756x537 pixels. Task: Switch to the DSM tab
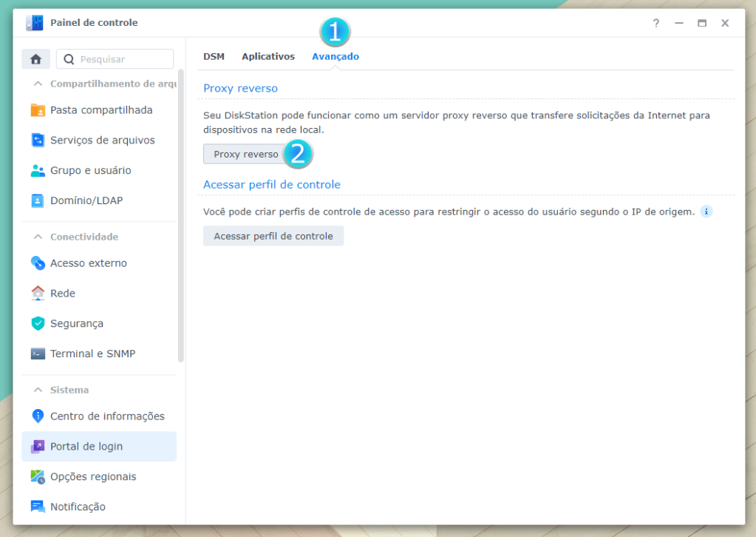tap(214, 56)
